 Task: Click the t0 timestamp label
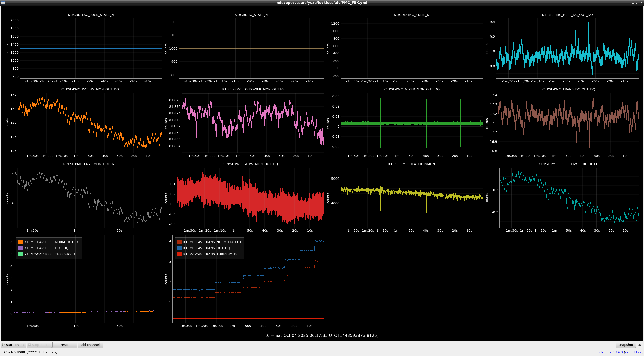tap(322, 335)
